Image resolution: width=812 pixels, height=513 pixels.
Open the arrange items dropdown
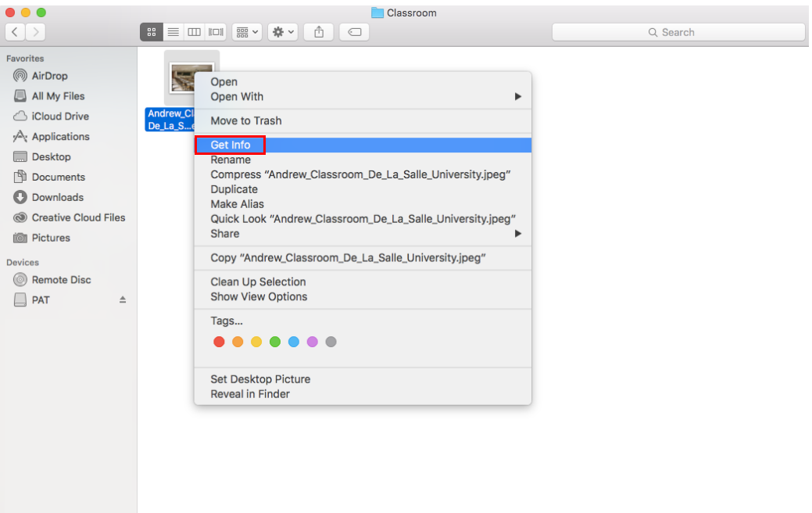pos(246,32)
